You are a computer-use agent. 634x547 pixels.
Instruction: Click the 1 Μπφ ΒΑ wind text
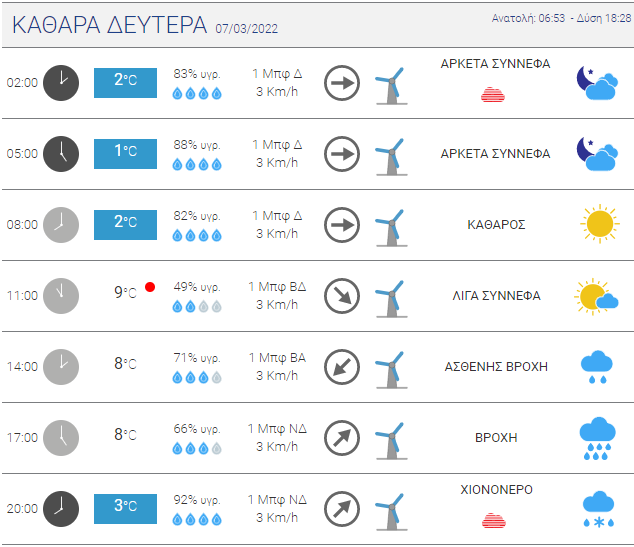[277, 358]
